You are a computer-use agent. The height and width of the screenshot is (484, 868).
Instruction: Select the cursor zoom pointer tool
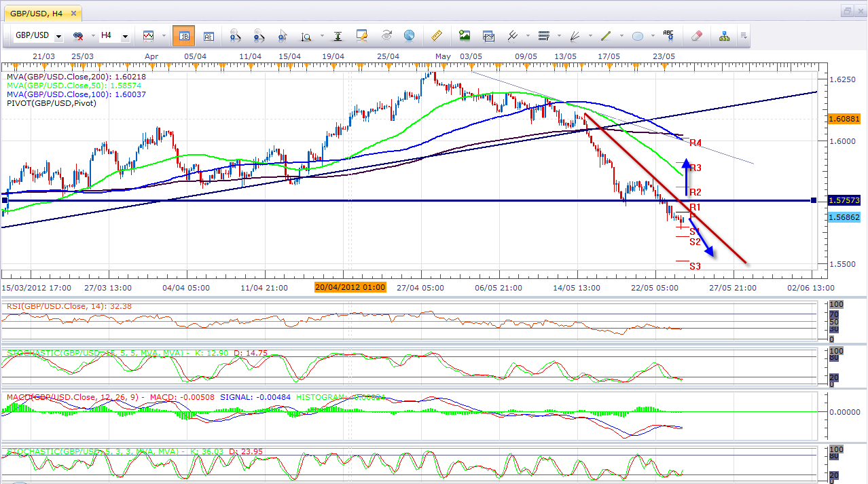282,35
